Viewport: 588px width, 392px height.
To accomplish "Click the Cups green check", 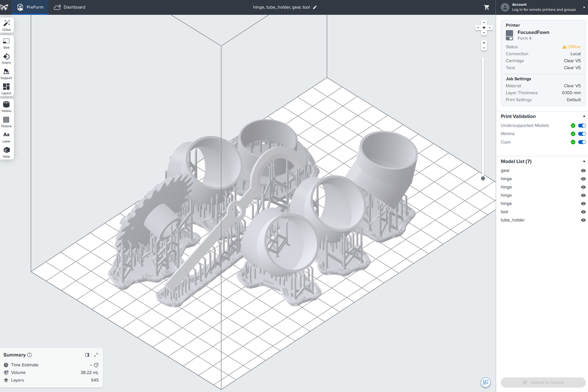I will pyautogui.click(x=573, y=142).
